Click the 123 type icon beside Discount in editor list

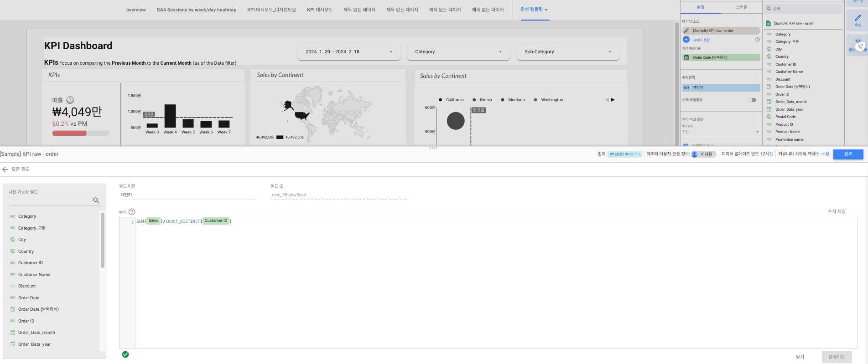pyautogui.click(x=13, y=286)
